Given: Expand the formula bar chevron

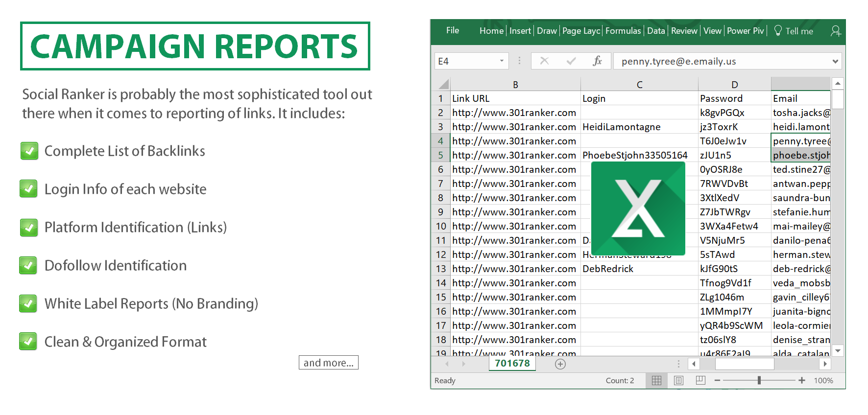Looking at the screenshot, I should pyautogui.click(x=835, y=61).
